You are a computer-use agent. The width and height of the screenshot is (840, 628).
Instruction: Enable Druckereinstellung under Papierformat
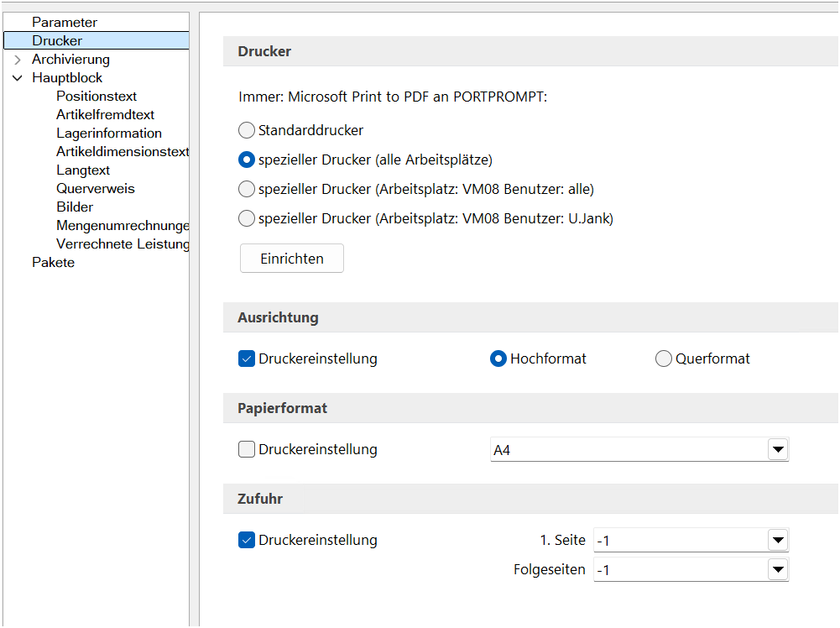click(x=247, y=450)
